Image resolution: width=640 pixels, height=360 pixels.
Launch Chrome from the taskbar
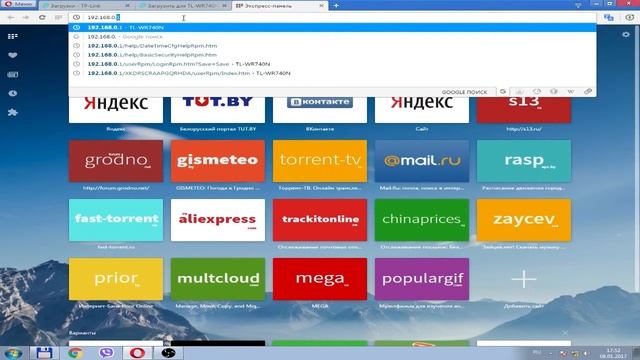click(x=75, y=353)
